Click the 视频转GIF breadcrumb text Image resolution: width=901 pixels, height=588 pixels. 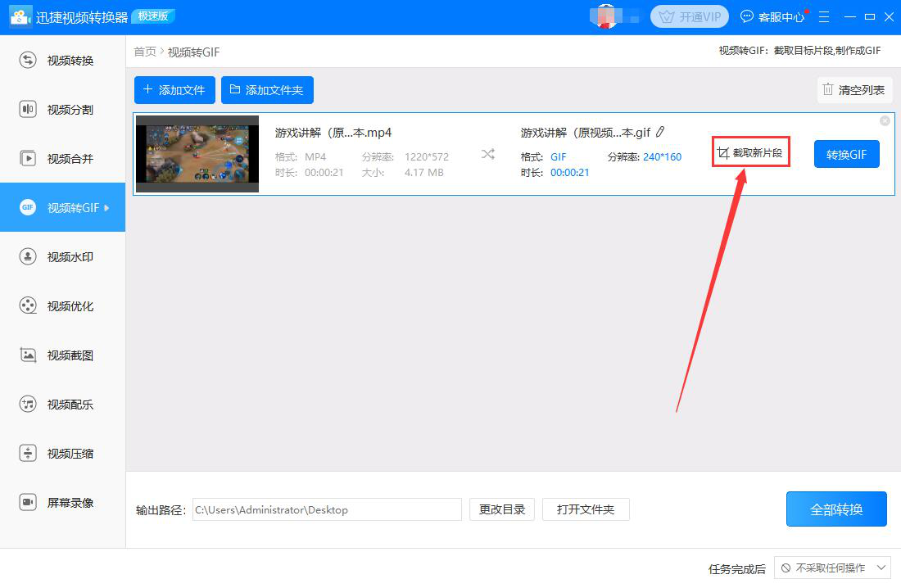click(193, 52)
